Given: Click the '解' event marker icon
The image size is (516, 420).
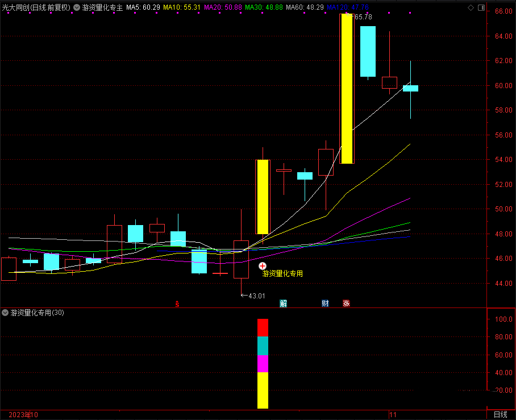Looking at the screenshot, I should coord(283,303).
